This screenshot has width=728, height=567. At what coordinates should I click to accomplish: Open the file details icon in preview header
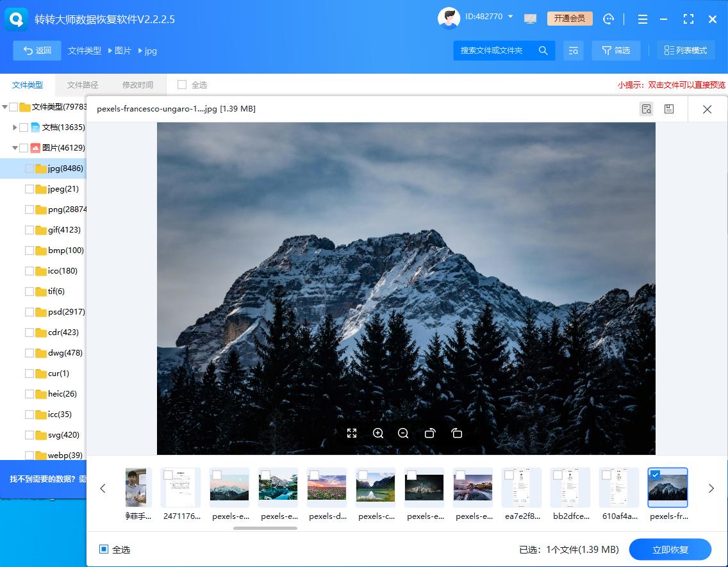click(646, 109)
